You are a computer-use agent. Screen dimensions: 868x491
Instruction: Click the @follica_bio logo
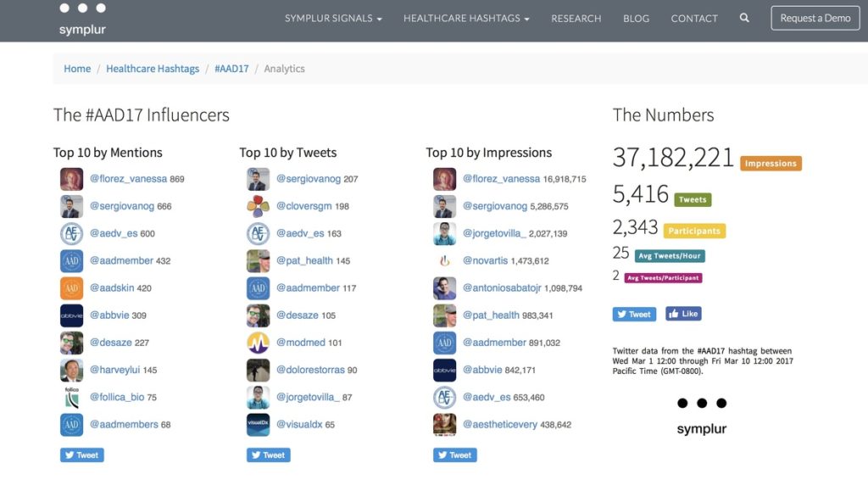click(x=71, y=398)
